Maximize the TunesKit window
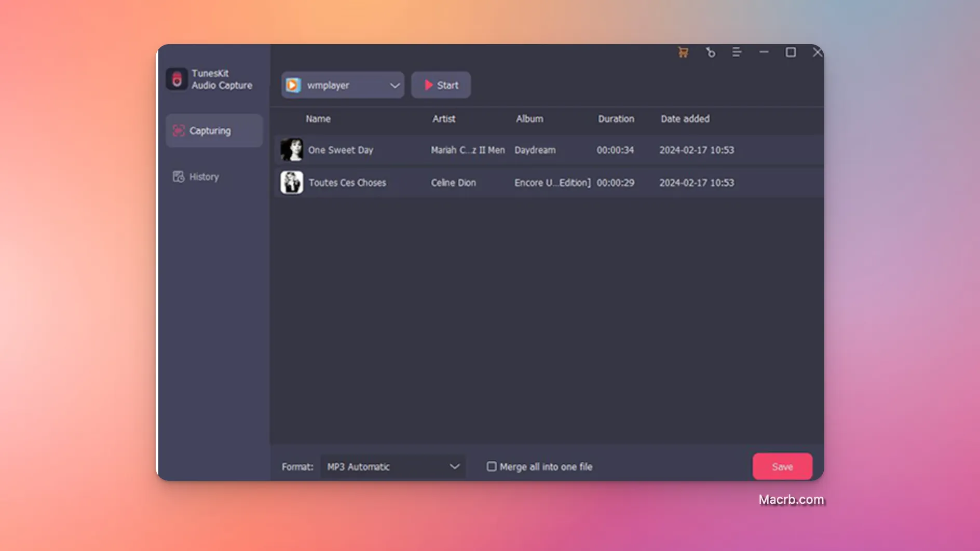The image size is (980, 551). coord(791,52)
